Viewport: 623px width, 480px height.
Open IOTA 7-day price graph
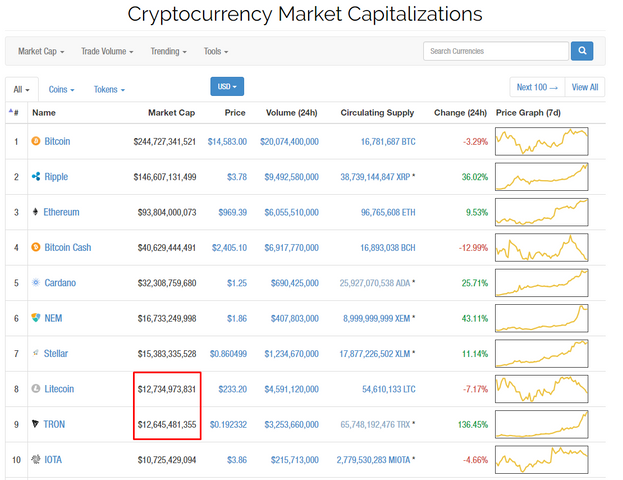pyautogui.click(x=542, y=460)
